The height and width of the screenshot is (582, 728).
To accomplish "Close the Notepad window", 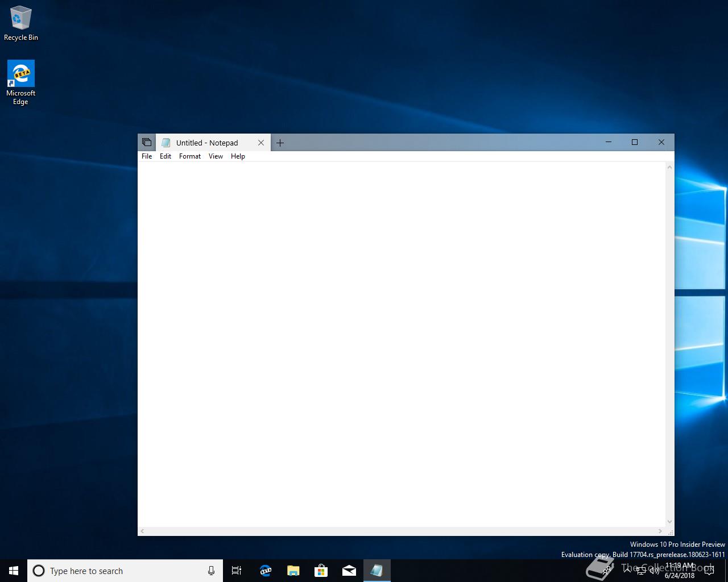I will [x=661, y=142].
